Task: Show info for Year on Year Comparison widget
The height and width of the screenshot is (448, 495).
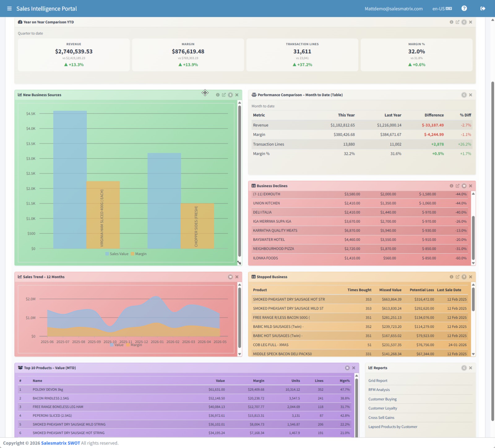Action: pos(451,22)
